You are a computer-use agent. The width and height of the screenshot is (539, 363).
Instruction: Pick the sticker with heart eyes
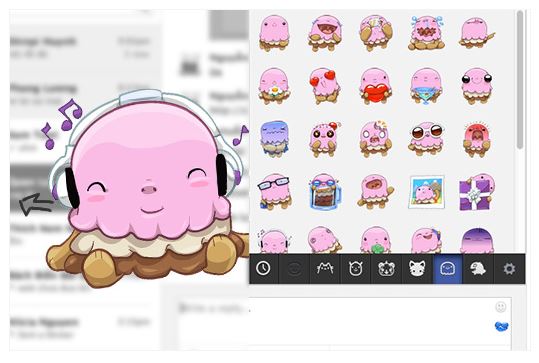tap(324, 86)
